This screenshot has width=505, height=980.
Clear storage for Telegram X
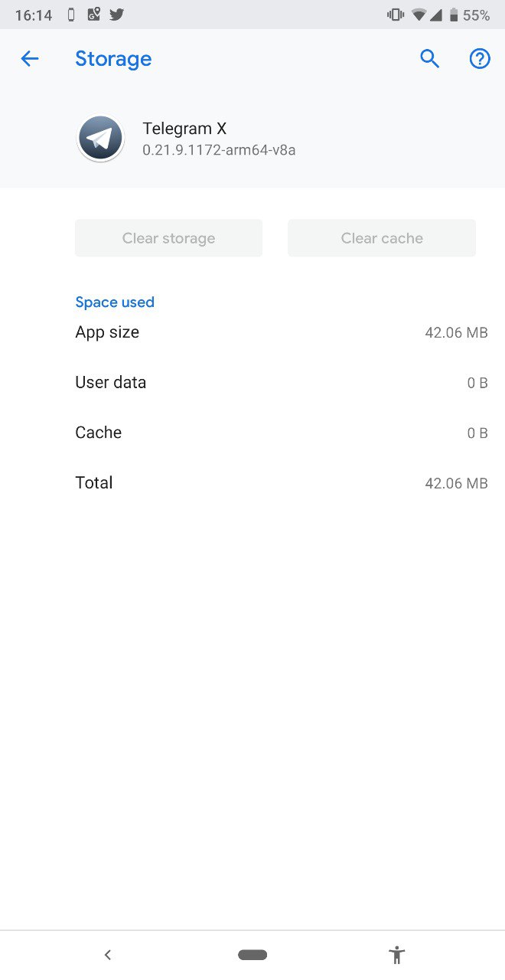(168, 238)
